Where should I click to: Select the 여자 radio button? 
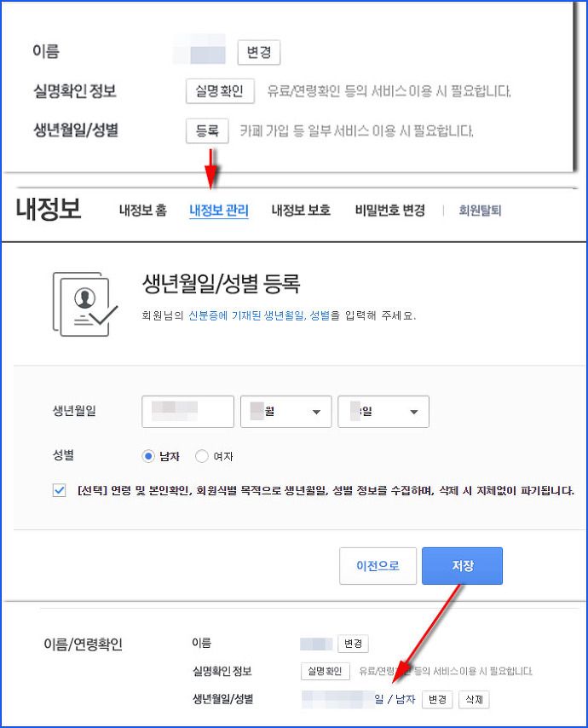[x=201, y=456]
